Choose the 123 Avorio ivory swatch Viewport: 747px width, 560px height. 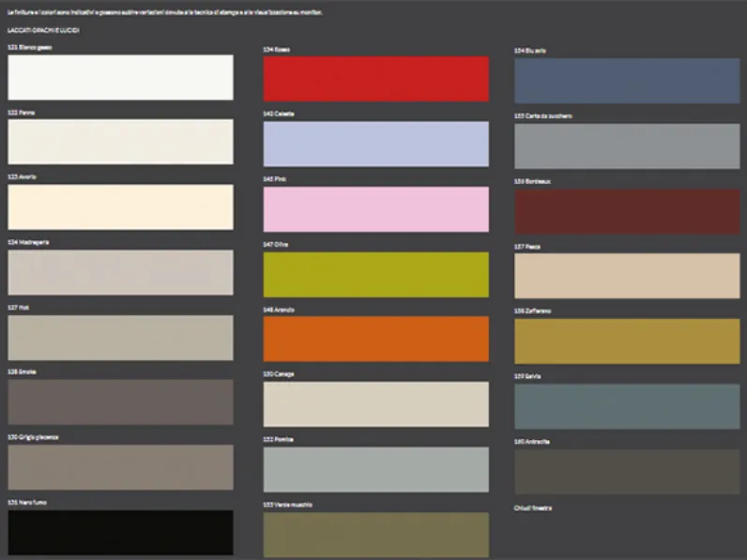120,206
